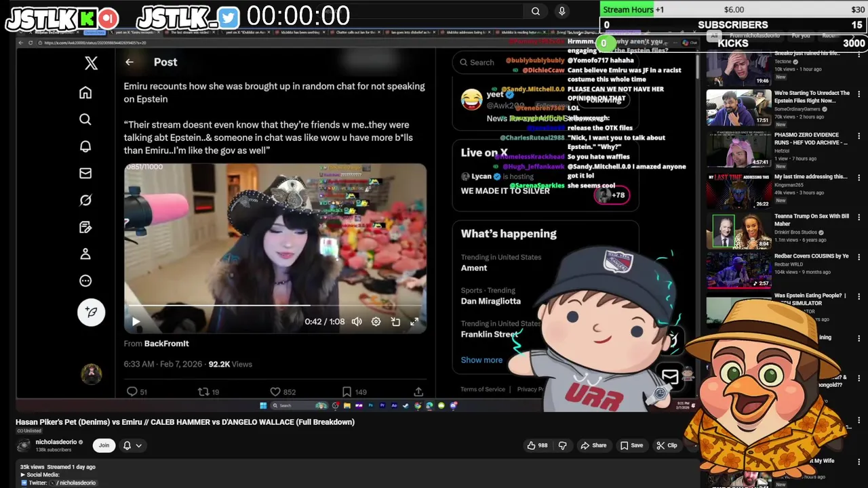Play the embedded Emiru clip
Viewport: 868px width, 488px height.
tap(136, 322)
